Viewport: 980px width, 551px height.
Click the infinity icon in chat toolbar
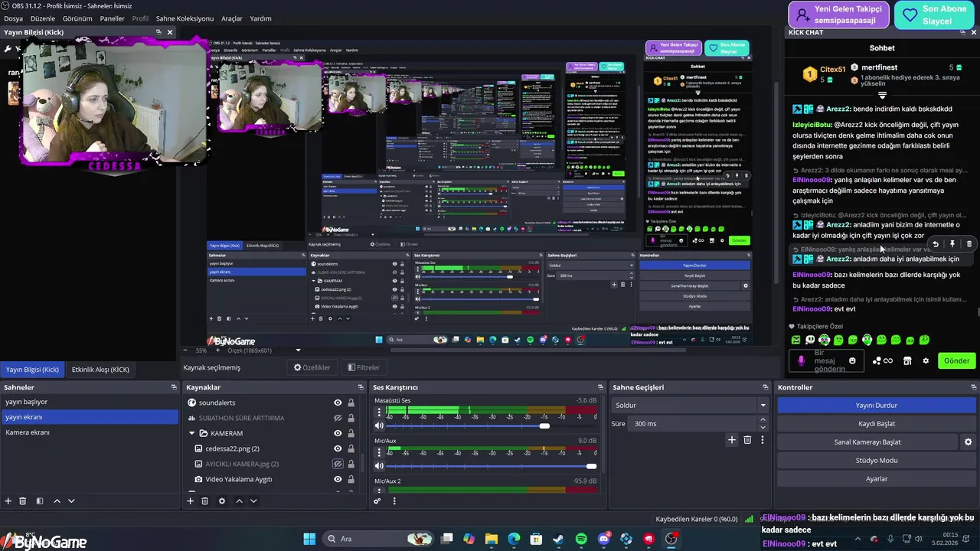(888, 360)
